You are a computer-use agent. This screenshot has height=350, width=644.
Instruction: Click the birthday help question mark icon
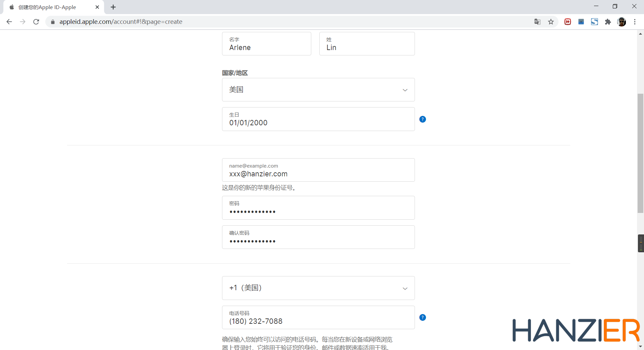[423, 119]
